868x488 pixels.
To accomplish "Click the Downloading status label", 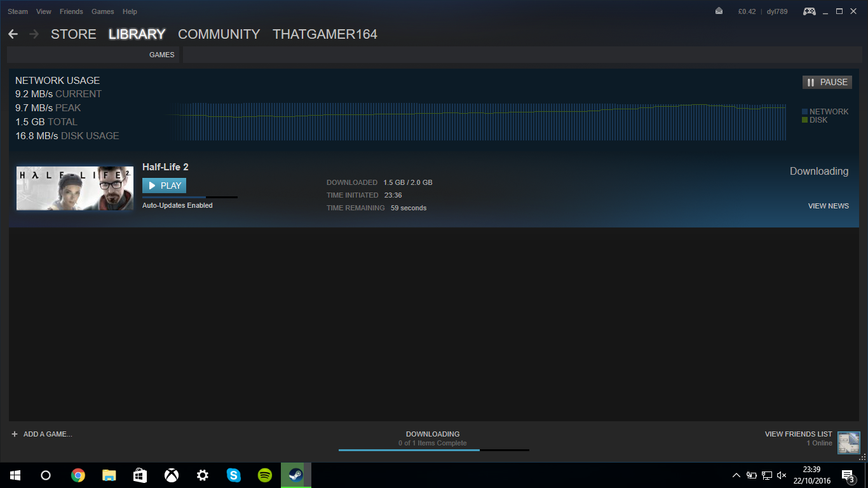I will 819,171.
